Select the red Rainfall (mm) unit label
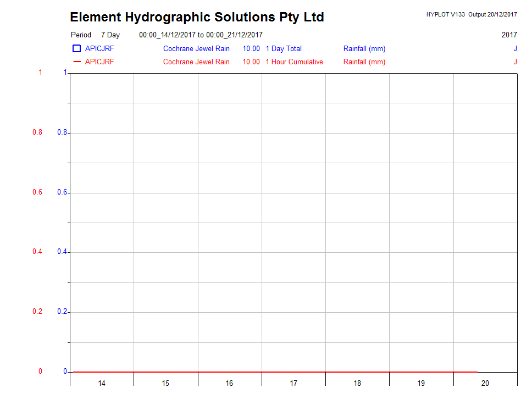 pyautogui.click(x=364, y=62)
